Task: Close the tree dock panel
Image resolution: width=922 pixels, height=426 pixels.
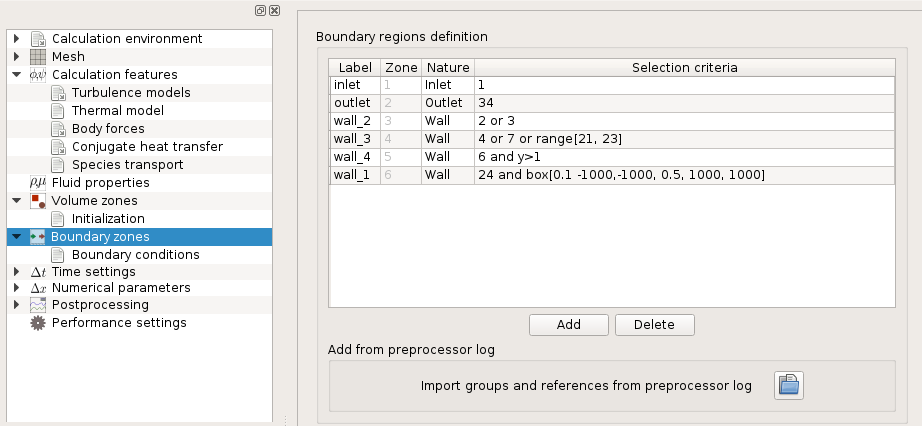Action: pyautogui.click(x=275, y=11)
